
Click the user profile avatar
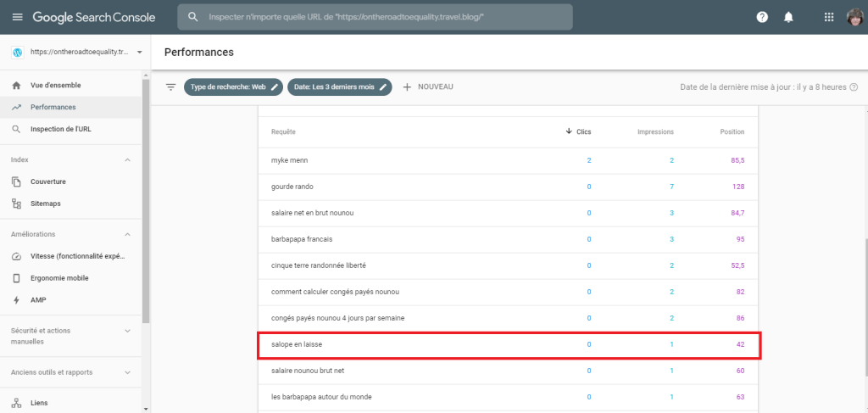[x=855, y=17]
